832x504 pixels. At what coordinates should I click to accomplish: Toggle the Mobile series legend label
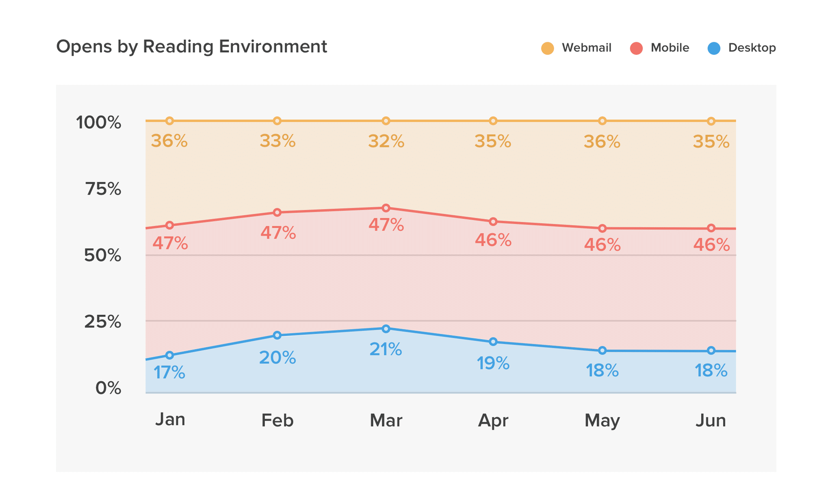coord(669,48)
